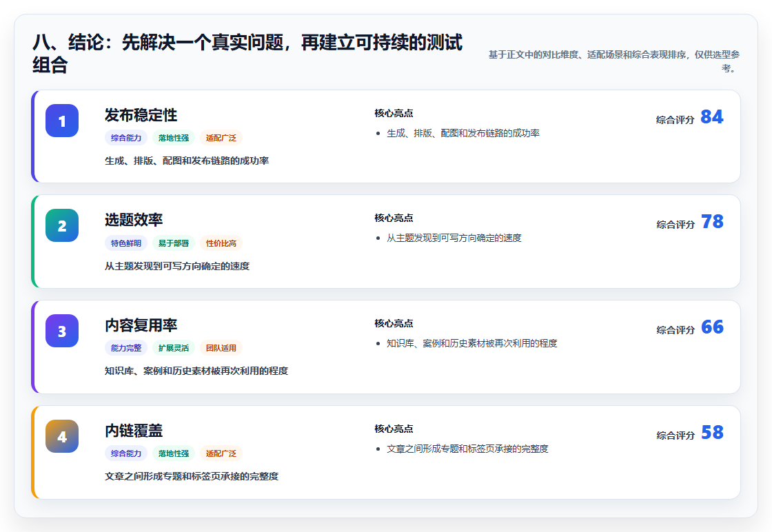Click the score 66
Screen dimensions: 772x532
712,327
